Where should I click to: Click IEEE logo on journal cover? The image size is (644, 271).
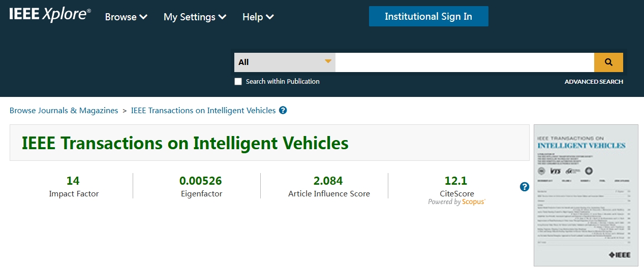pos(619,255)
